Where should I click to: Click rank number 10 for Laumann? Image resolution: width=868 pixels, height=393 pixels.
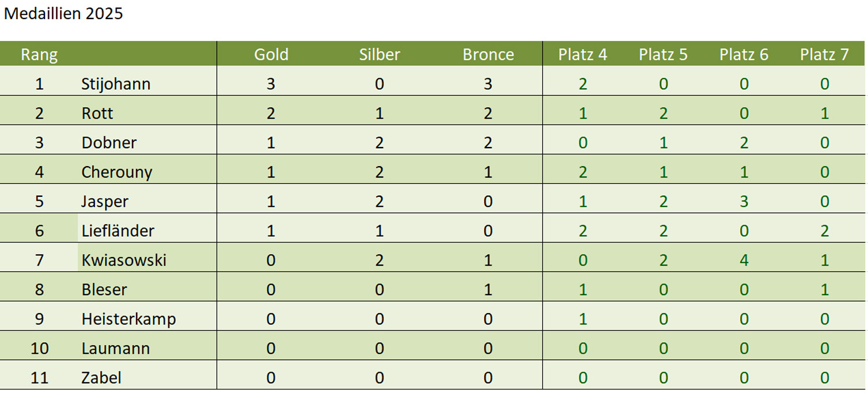point(39,348)
